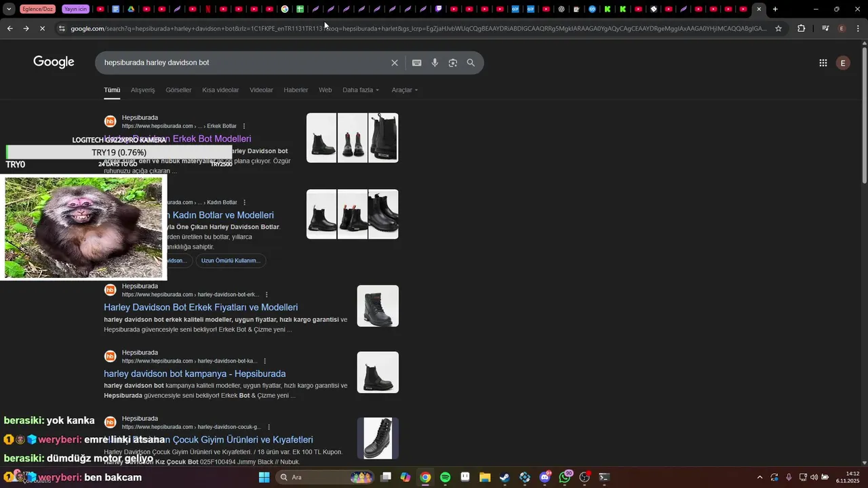This screenshot has height=488, width=868.
Task: Go back to previous page
Action: 9,28
